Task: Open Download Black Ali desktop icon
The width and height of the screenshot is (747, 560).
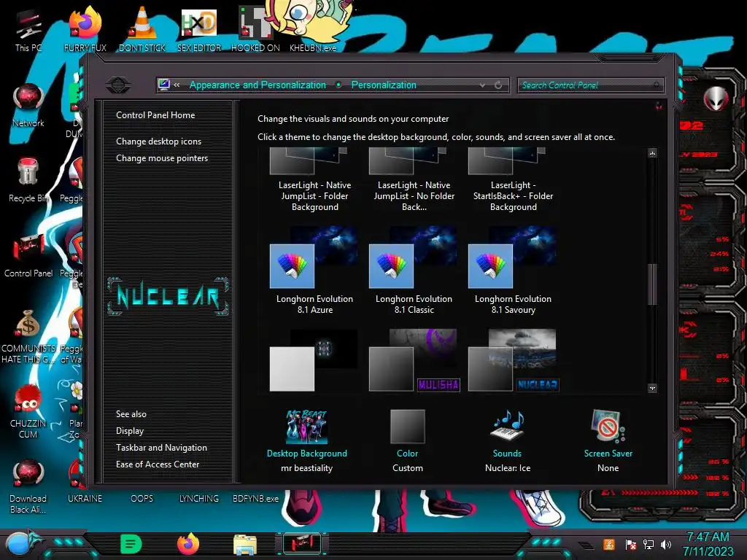Action: 28,486
